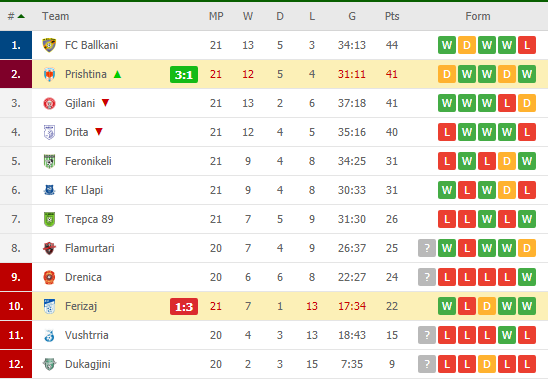
Task: Click the Prishtina club logo
Action: tap(49, 74)
